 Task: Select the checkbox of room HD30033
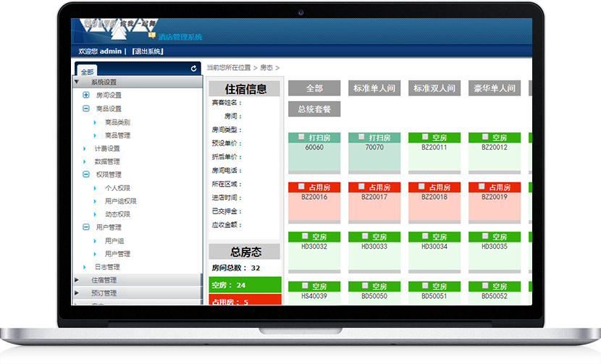click(x=361, y=237)
